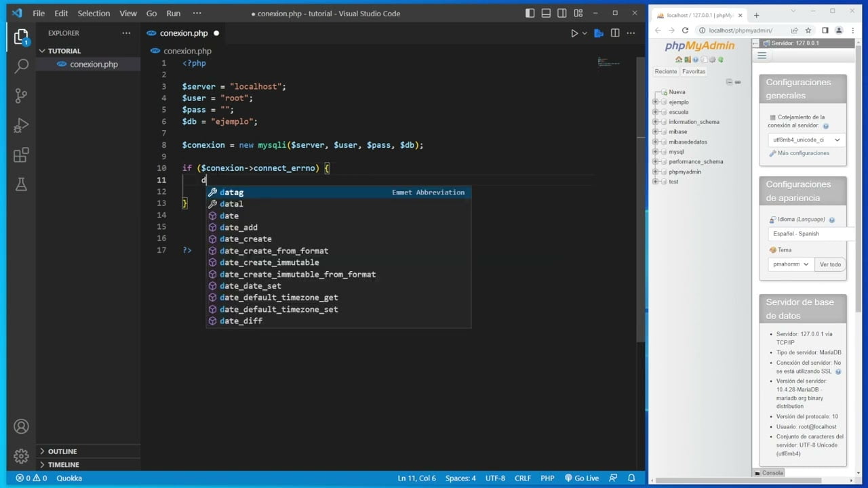The image size is (868, 488).
Task: Open the Customize Layout icon
Action: tap(578, 13)
